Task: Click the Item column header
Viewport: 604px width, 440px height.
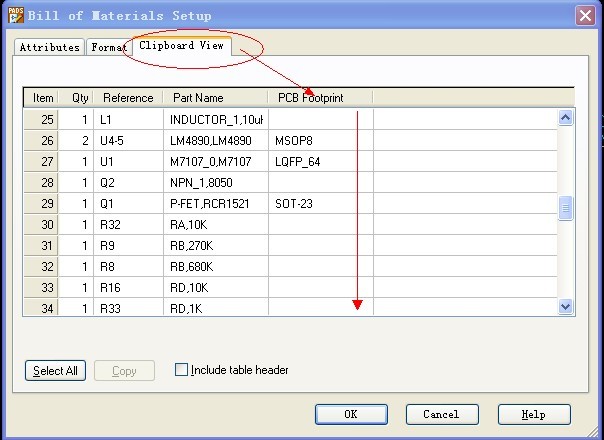Action: [x=42, y=98]
